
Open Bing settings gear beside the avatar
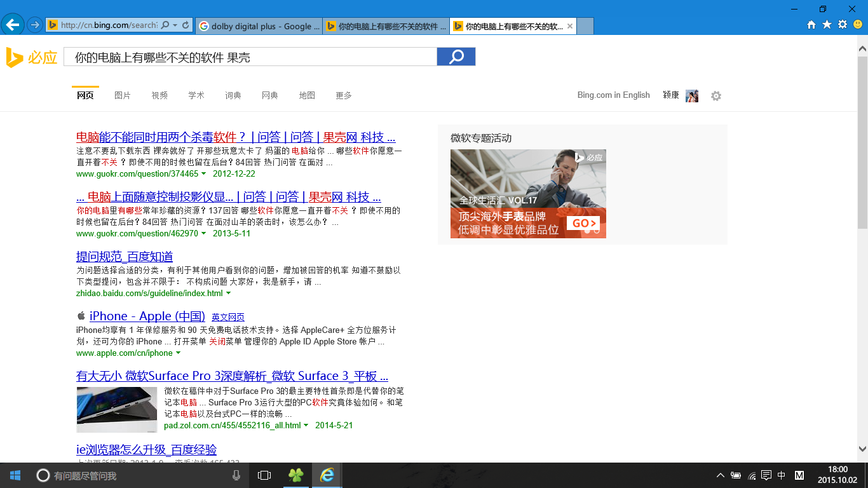[x=716, y=96]
